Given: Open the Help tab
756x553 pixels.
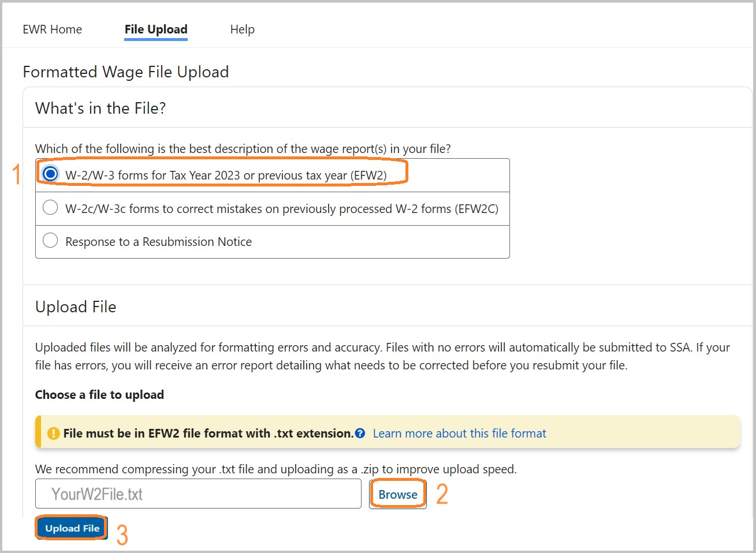Looking at the screenshot, I should pyautogui.click(x=242, y=29).
